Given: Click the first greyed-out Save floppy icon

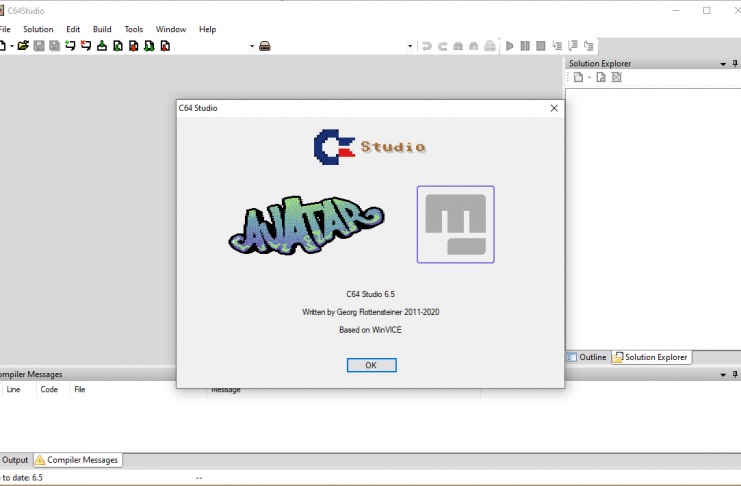Looking at the screenshot, I should pos(39,46).
